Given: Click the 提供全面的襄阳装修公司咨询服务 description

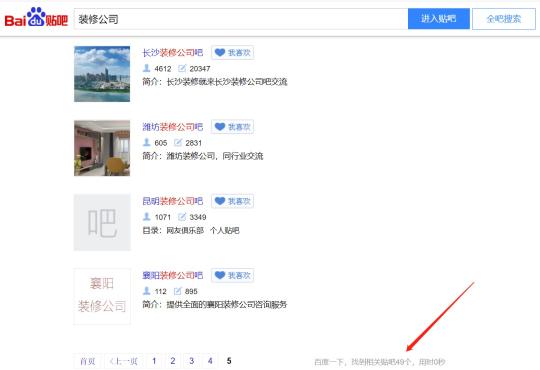Looking at the screenshot, I should pyautogui.click(x=227, y=305).
